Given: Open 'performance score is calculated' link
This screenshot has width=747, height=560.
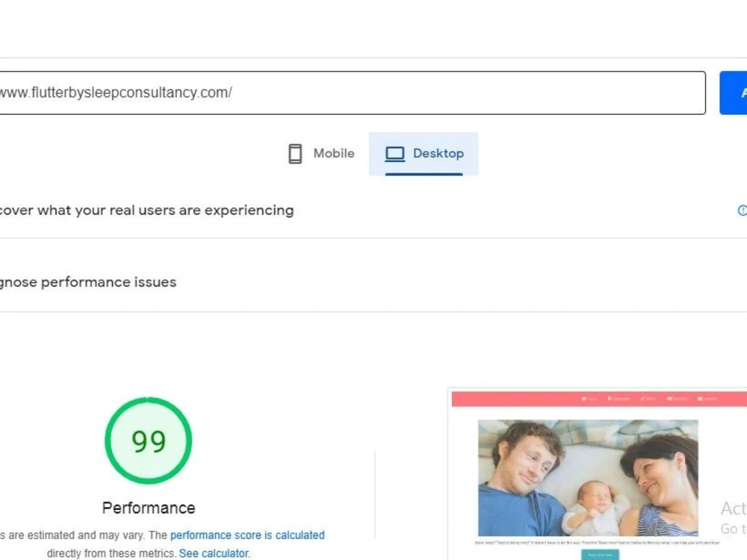Looking at the screenshot, I should pyautogui.click(x=247, y=535).
